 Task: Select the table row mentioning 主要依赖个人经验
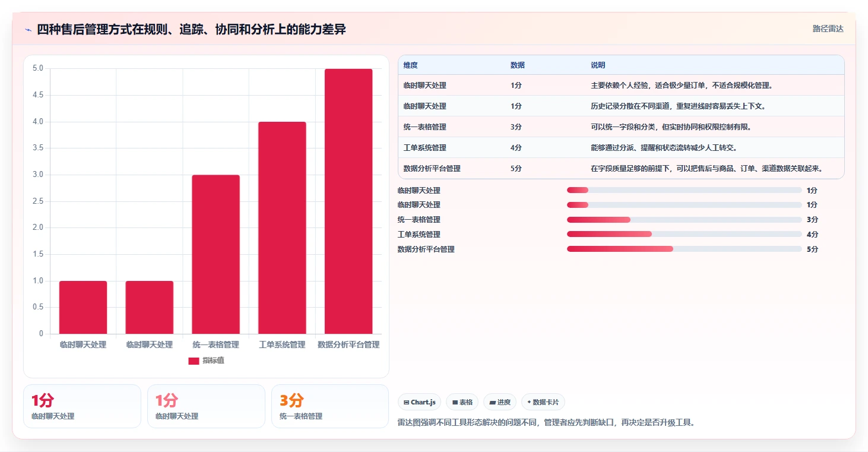pyautogui.click(x=621, y=86)
